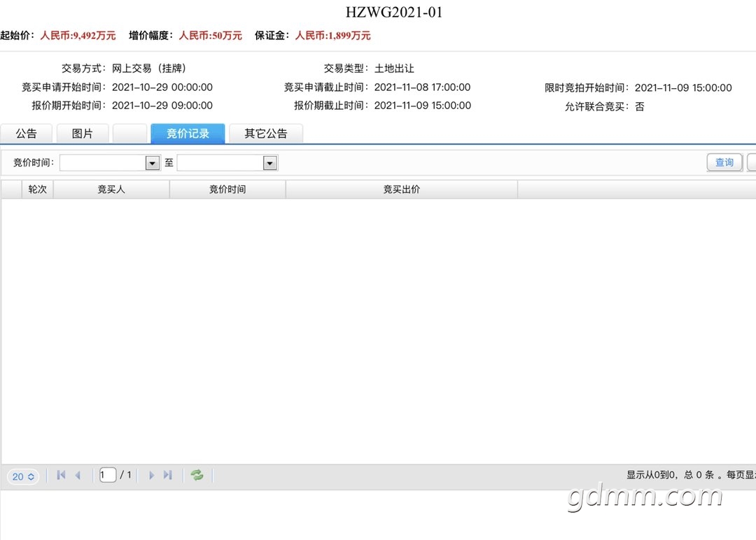Click the title HZWG2021-01
The width and height of the screenshot is (756, 540).
point(394,12)
